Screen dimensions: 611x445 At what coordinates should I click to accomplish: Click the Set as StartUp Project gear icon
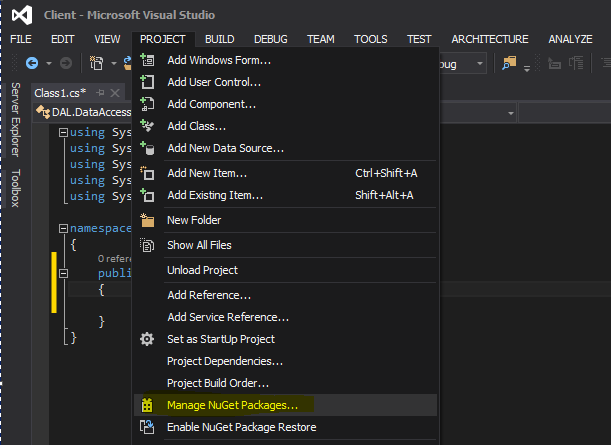(147, 339)
